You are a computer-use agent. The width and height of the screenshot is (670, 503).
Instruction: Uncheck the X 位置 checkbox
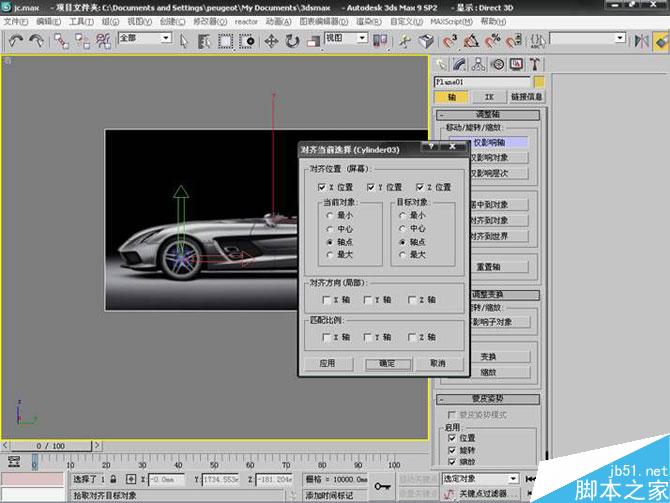tap(323, 187)
